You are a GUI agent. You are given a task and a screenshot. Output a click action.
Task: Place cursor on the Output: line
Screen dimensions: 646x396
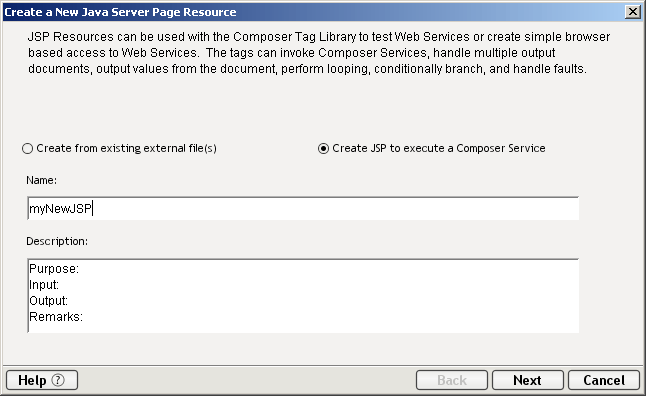[x=49, y=301]
